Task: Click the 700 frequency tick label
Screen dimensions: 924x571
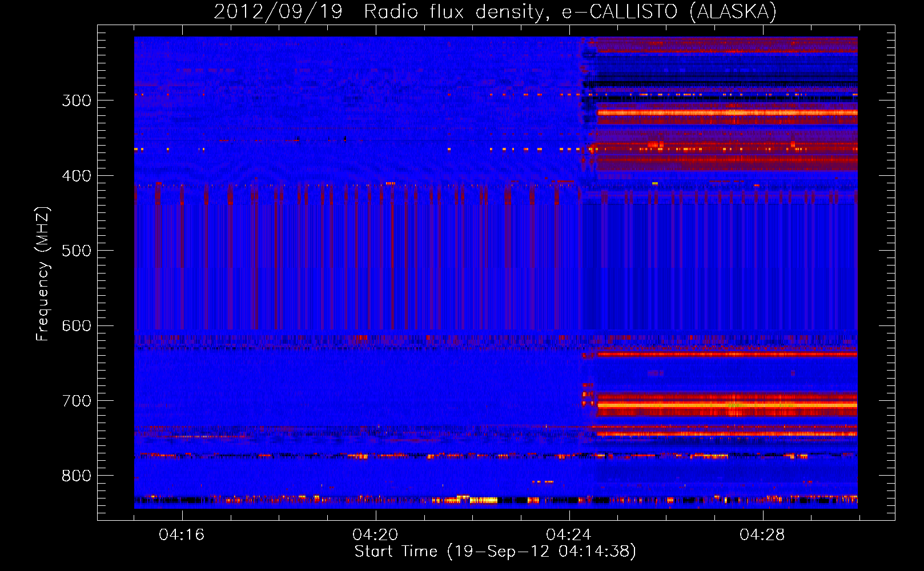Action: click(77, 401)
